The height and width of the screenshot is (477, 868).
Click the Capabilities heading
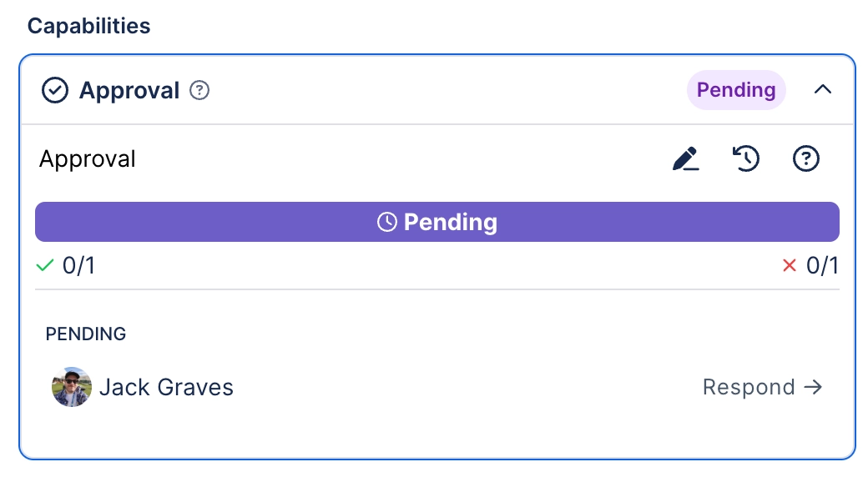click(x=89, y=26)
